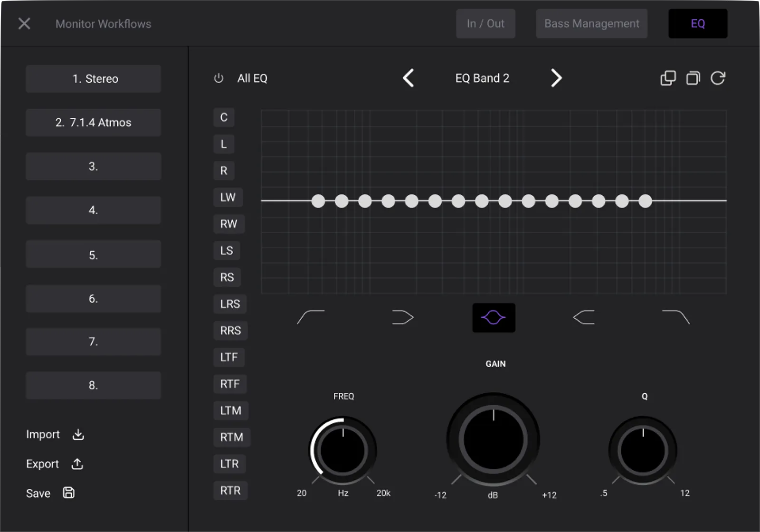Screen dimensions: 760x532
Task: Go to the previous EQ band
Action: point(408,78)
